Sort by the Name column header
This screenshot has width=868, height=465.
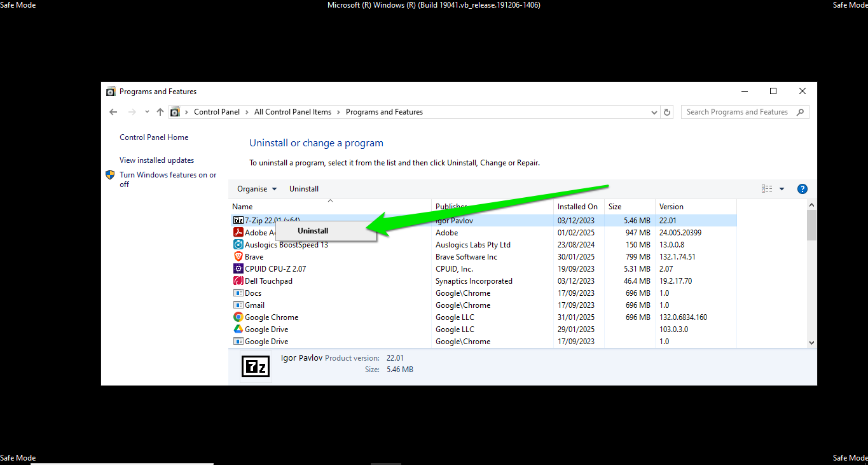pos(330,207)
